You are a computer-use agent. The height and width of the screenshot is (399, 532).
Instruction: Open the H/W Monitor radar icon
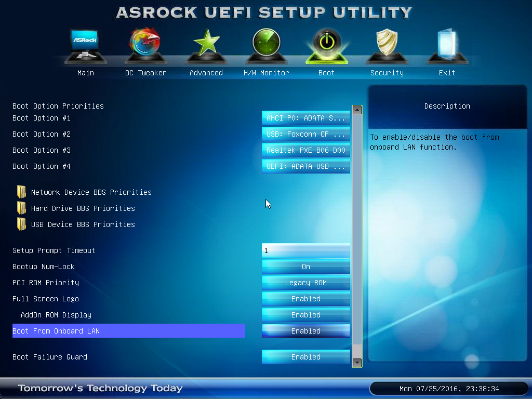[267, 46]
